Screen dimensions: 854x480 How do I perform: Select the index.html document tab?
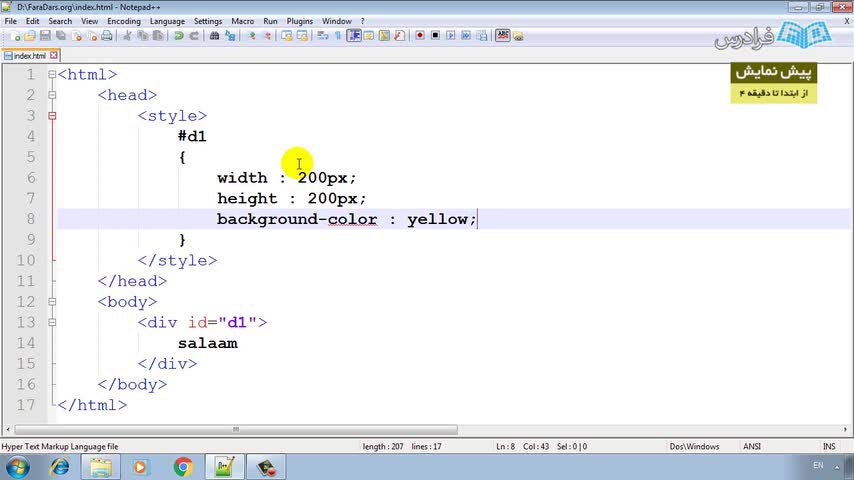(x=29, y=56)
